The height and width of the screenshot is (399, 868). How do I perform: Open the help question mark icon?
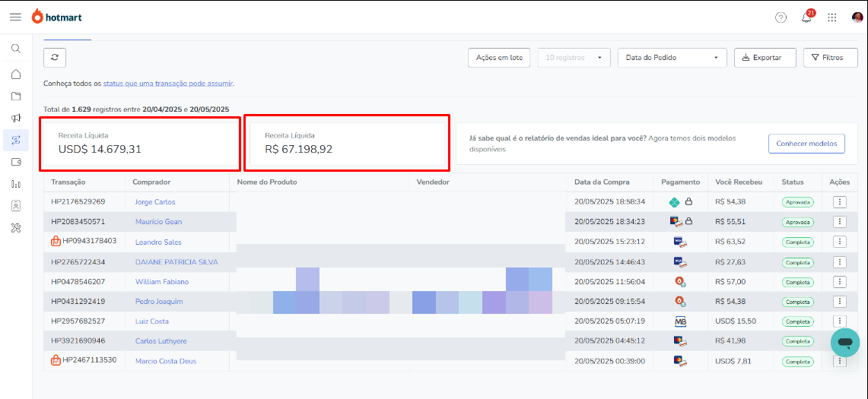tap(781, 17)
